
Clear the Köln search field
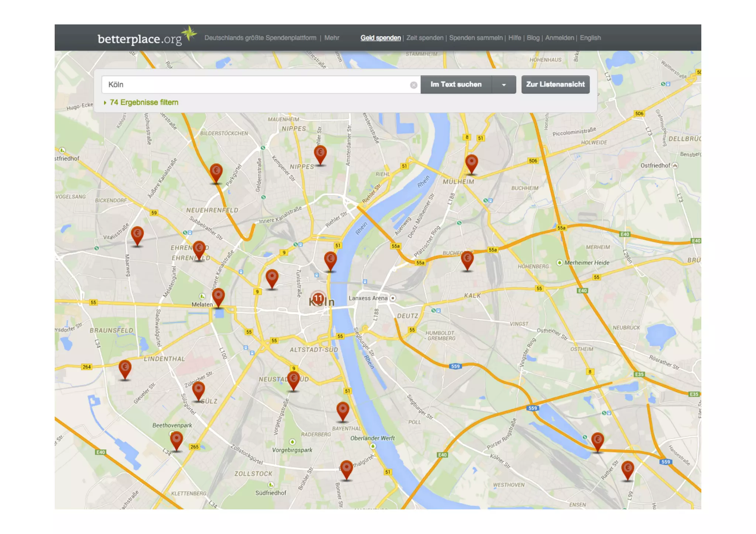point(413,85)
